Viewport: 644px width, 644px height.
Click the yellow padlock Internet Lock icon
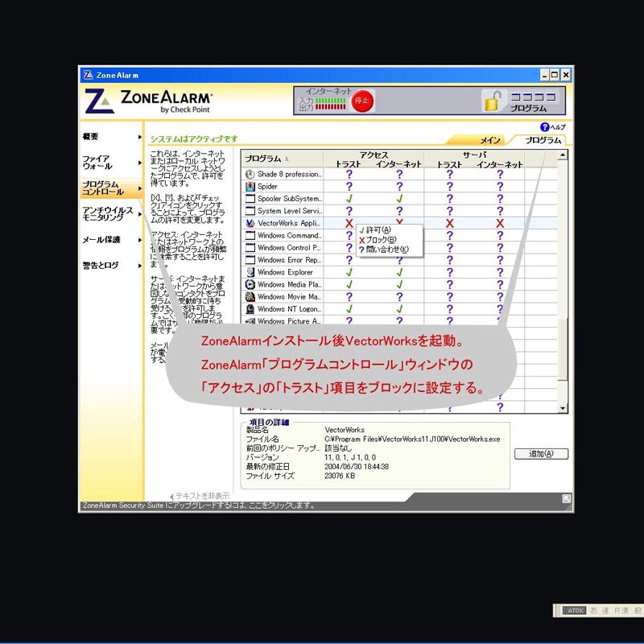coord(493,101)
